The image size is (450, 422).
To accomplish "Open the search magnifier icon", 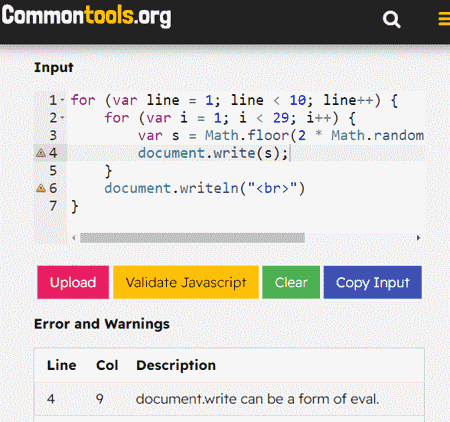I will click(x=391, y=19).
